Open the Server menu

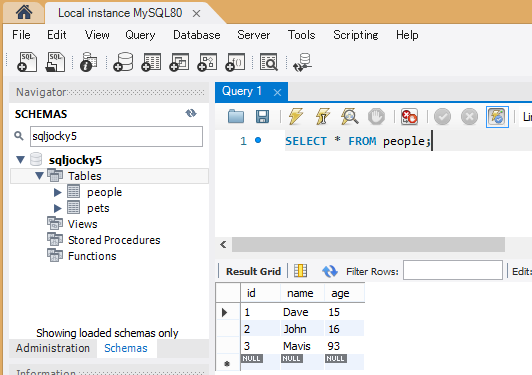pyautogui.click(x=254, y=35)
